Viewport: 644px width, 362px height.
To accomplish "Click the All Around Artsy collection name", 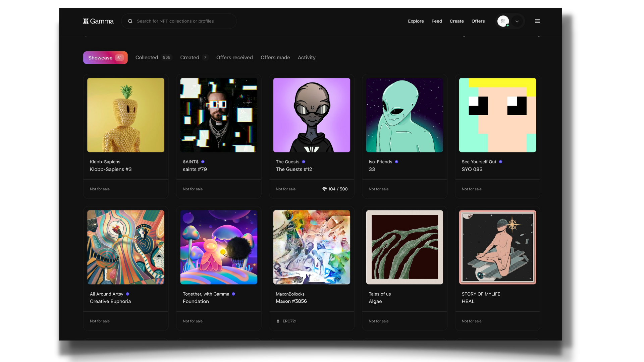I will (x=107, y=294).
